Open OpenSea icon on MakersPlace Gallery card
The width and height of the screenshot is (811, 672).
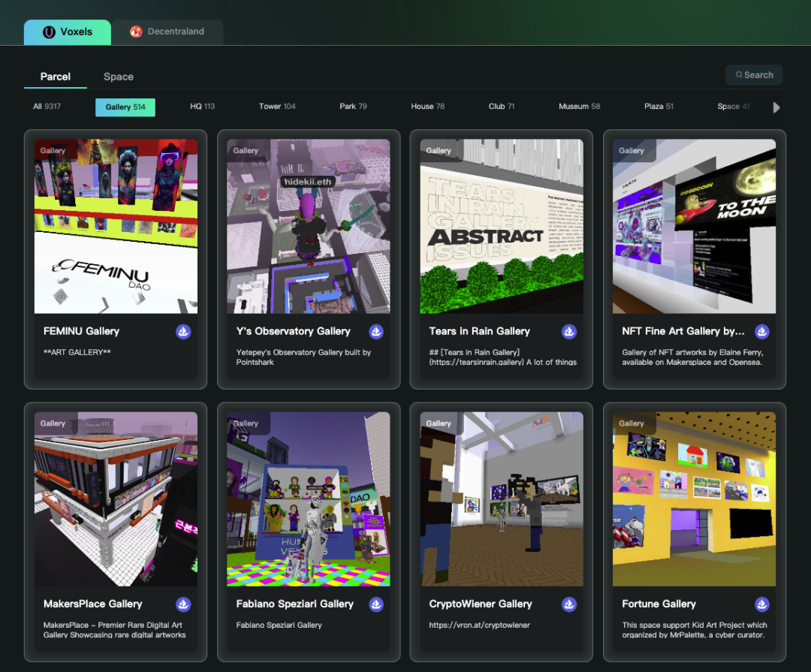tap(183, 604)
